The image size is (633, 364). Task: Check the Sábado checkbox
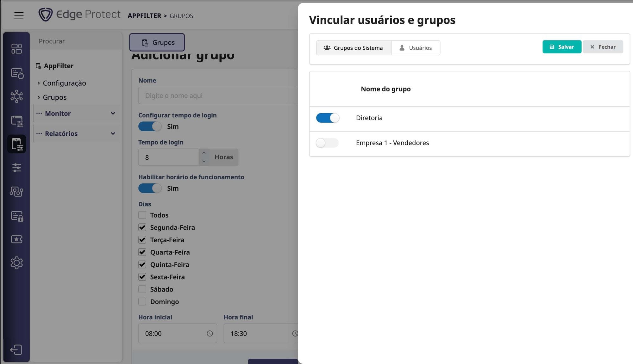pyautogui.click(x=142, y=289)
